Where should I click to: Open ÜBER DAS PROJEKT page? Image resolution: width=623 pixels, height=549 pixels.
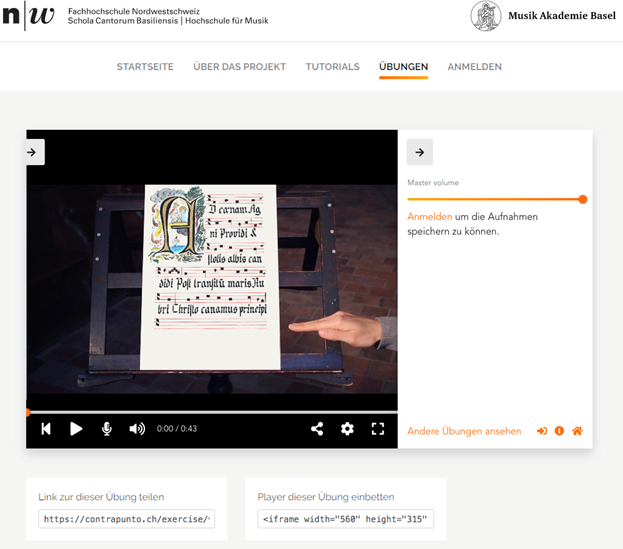[x=240, y=67]
